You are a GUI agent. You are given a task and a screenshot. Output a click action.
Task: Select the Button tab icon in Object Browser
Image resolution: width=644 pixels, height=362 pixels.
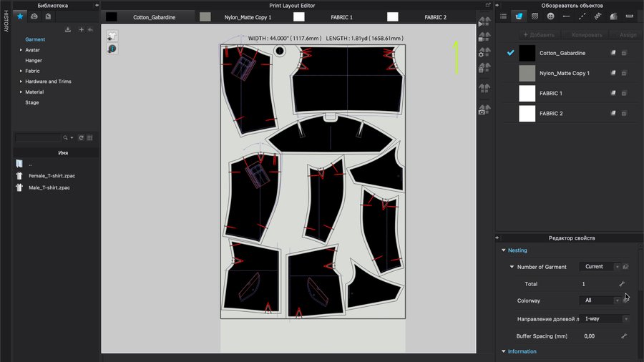tap(550, 16)
